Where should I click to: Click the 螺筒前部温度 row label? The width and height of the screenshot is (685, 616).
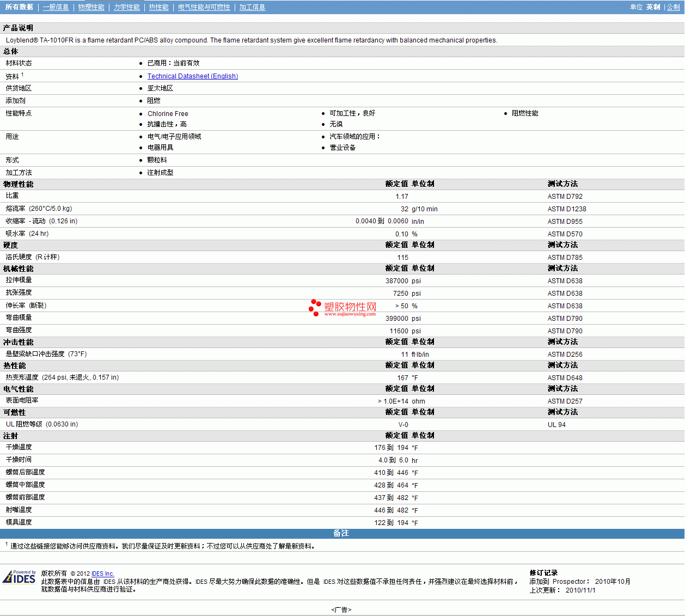pyautogui.click(x=25, y=497)
